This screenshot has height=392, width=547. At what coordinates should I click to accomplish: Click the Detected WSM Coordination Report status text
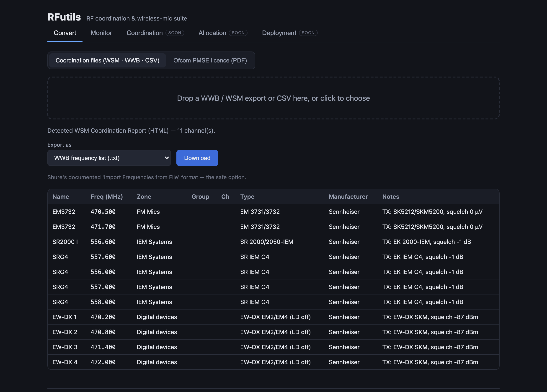(131, 131)
